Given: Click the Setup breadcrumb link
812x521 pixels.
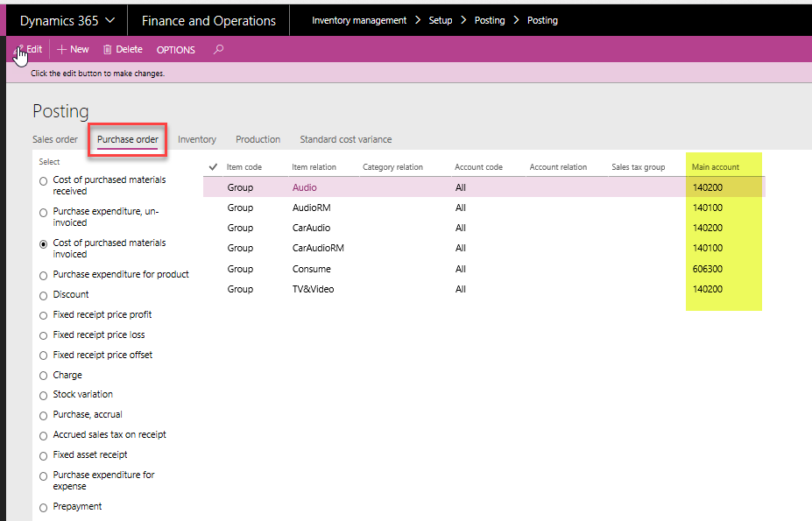Looking at the screenshot, I should point(440,20).
